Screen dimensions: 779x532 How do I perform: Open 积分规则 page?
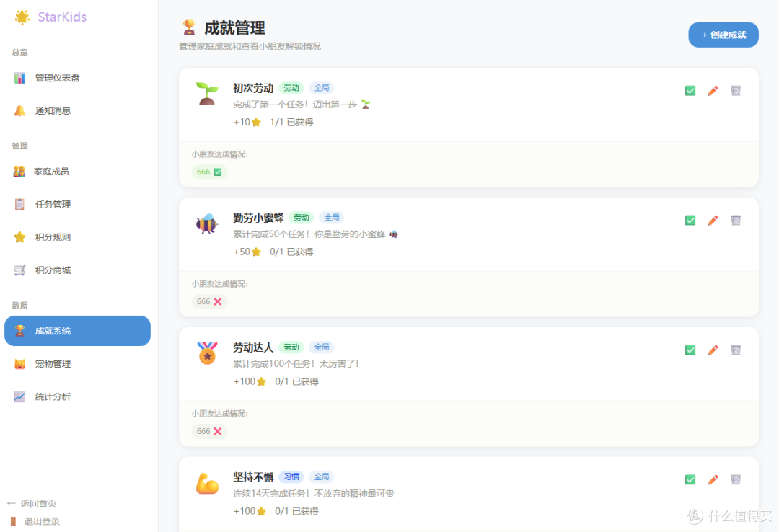pos(77,237)
